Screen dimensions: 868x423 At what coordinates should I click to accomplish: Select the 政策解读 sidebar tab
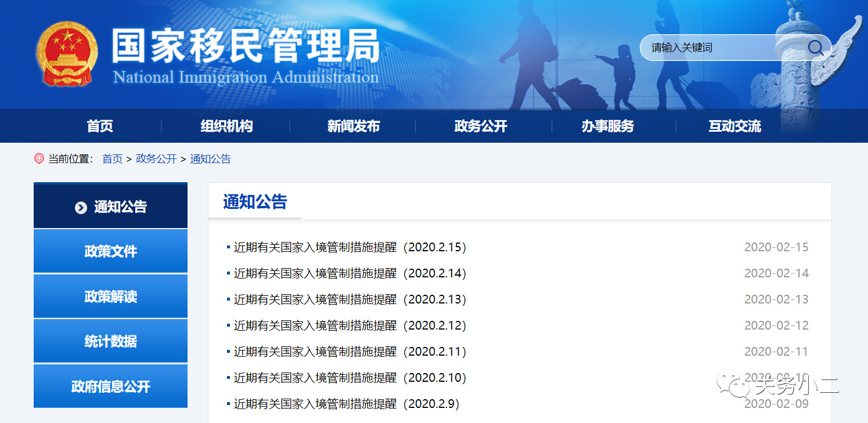point(110,297)
